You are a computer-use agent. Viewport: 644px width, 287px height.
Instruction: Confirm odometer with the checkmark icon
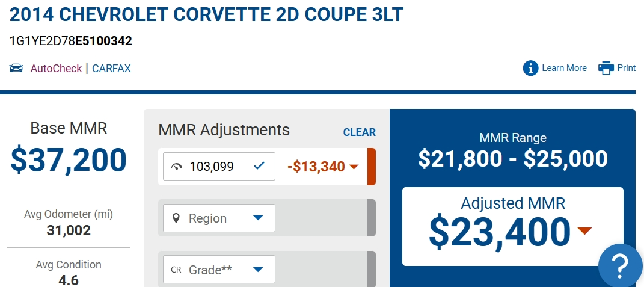click(x=259, y=166)
